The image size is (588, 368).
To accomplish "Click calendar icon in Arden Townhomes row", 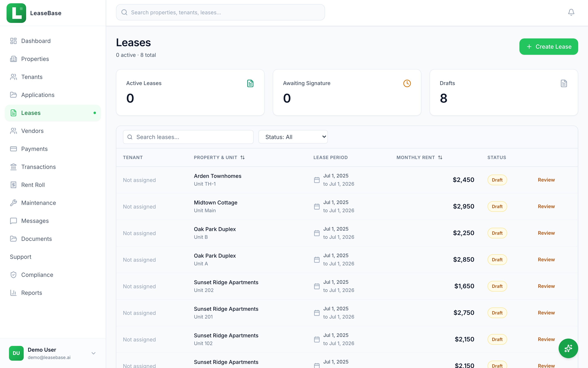I will pyautogui.click(x=317, y=180).
